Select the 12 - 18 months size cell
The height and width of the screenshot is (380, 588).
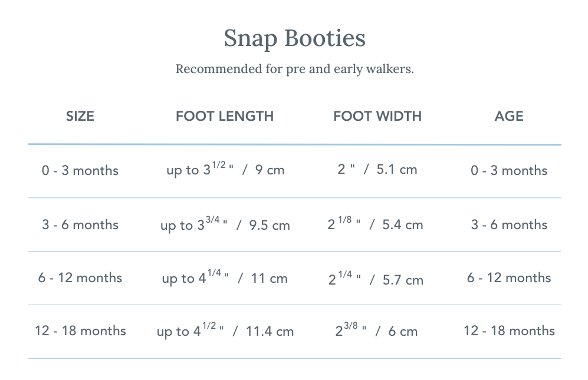point(80,331)
